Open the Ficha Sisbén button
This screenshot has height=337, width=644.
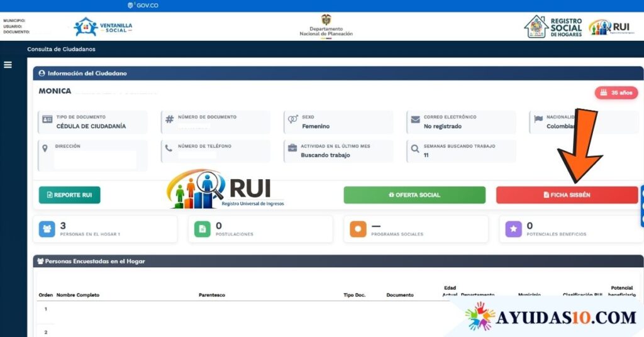[x=567, y=195]
